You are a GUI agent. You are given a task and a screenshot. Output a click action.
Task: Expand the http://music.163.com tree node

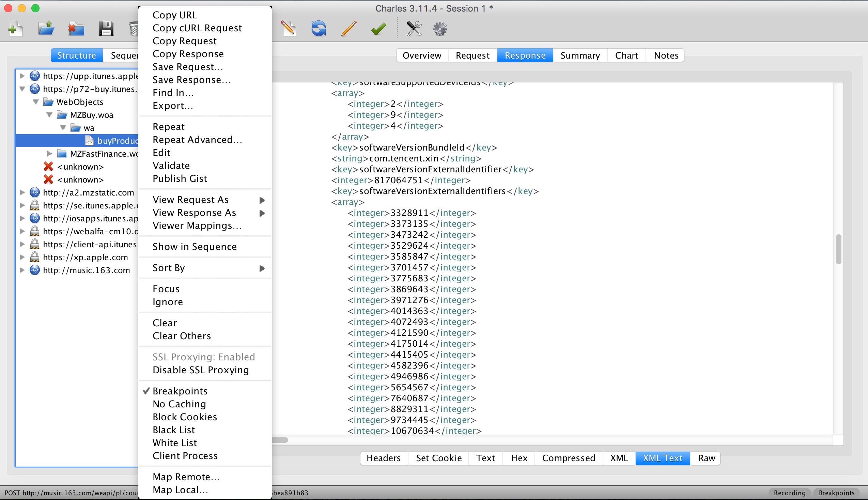(x=22, y=270)
